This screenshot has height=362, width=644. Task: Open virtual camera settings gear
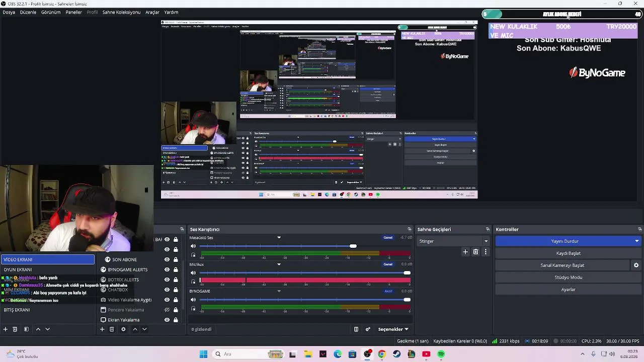coord(636,265)
